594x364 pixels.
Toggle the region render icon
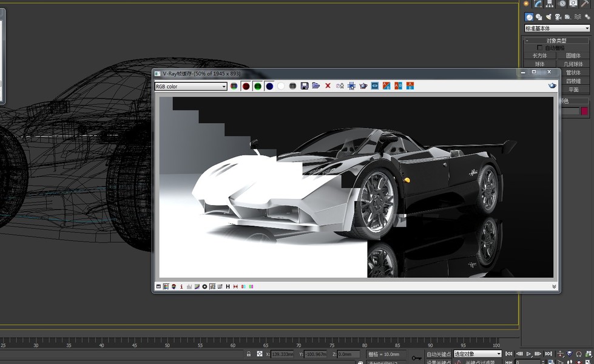click(374, 86)
